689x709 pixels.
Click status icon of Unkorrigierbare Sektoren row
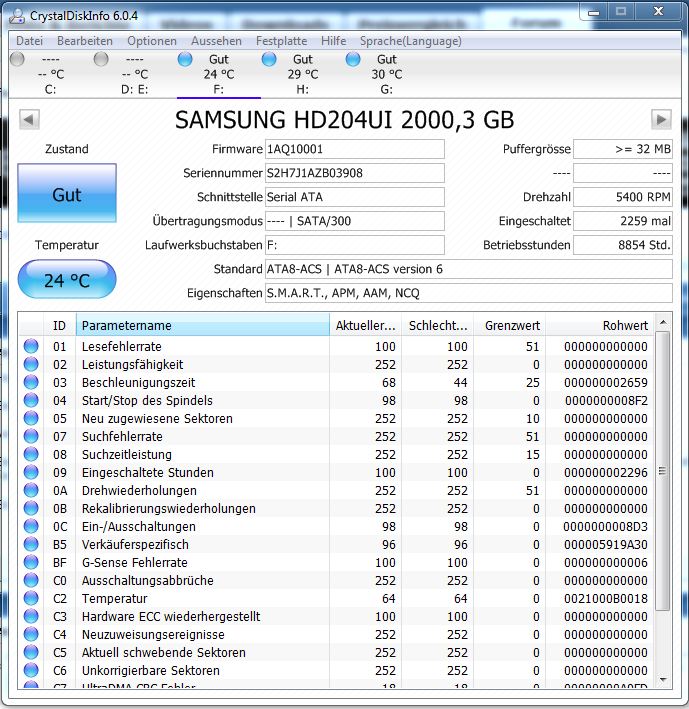click(x=31, y=670)
